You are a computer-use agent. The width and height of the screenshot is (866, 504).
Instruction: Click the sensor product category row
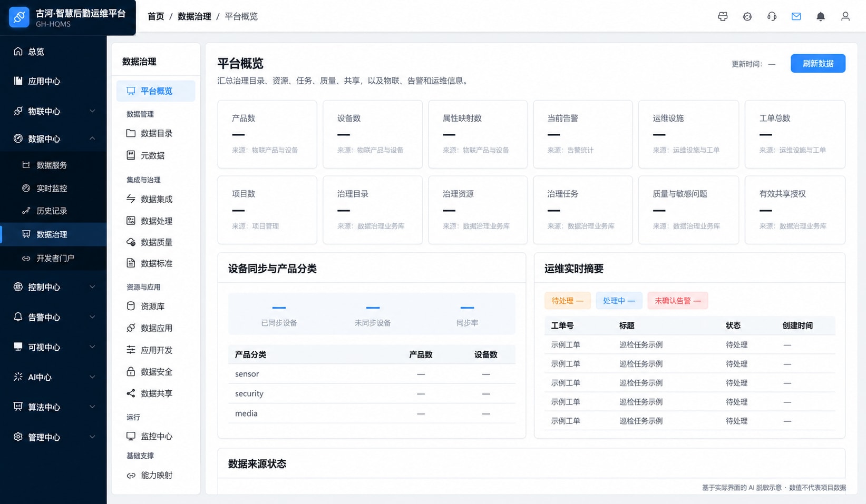[372, 374]
